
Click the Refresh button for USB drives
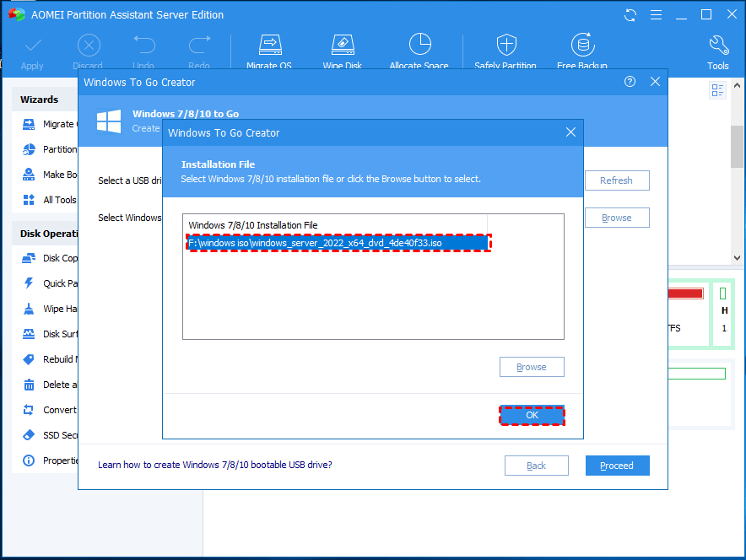[x=617, y=180]
